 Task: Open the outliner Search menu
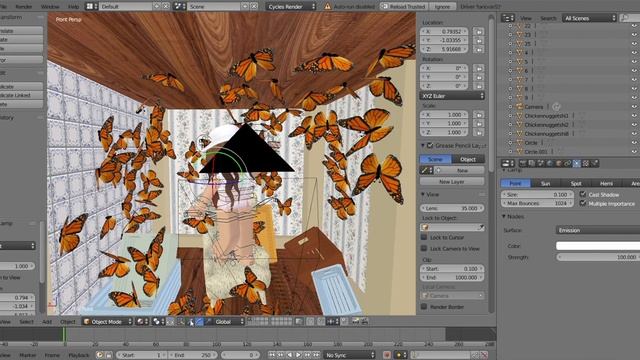pyautogui.click(x=548, y=18)
